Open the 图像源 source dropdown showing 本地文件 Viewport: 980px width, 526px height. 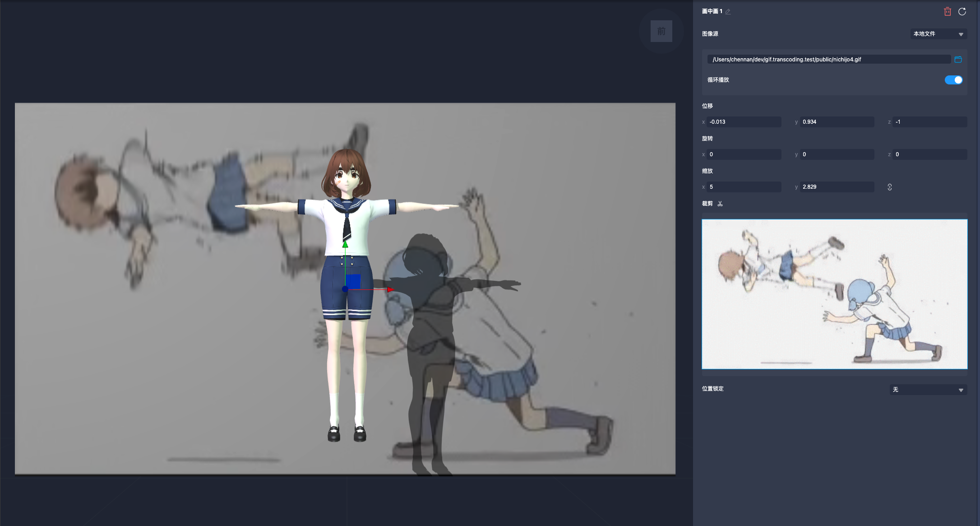point(938,34)
